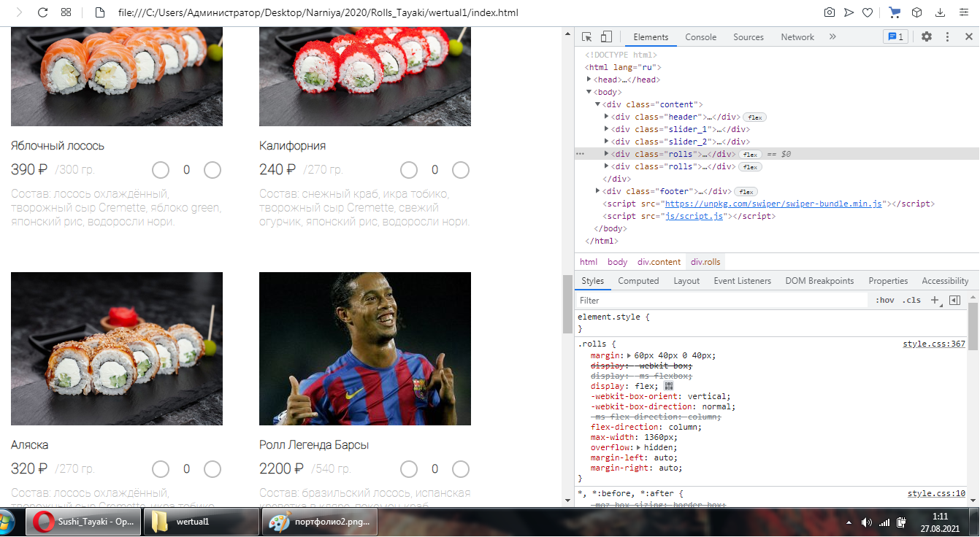
Task: Click the decrease circle for Калифорния
Action: [409, 170]
